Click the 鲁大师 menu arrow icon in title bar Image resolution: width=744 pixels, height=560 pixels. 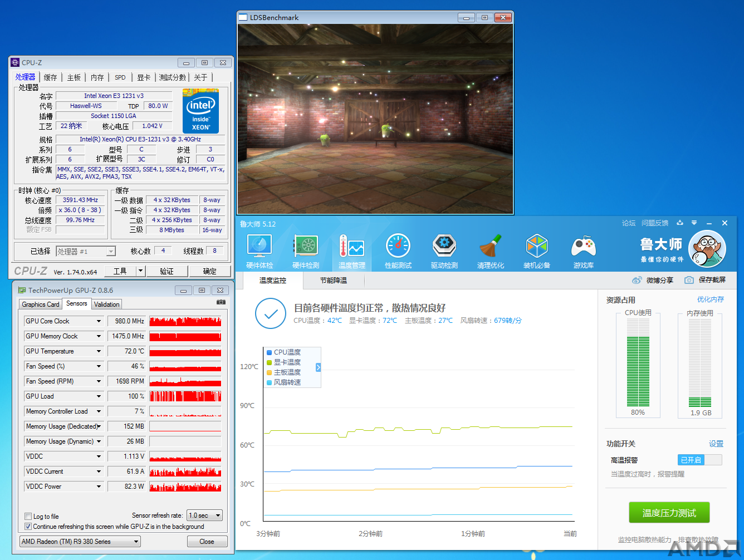click(694, 223)
